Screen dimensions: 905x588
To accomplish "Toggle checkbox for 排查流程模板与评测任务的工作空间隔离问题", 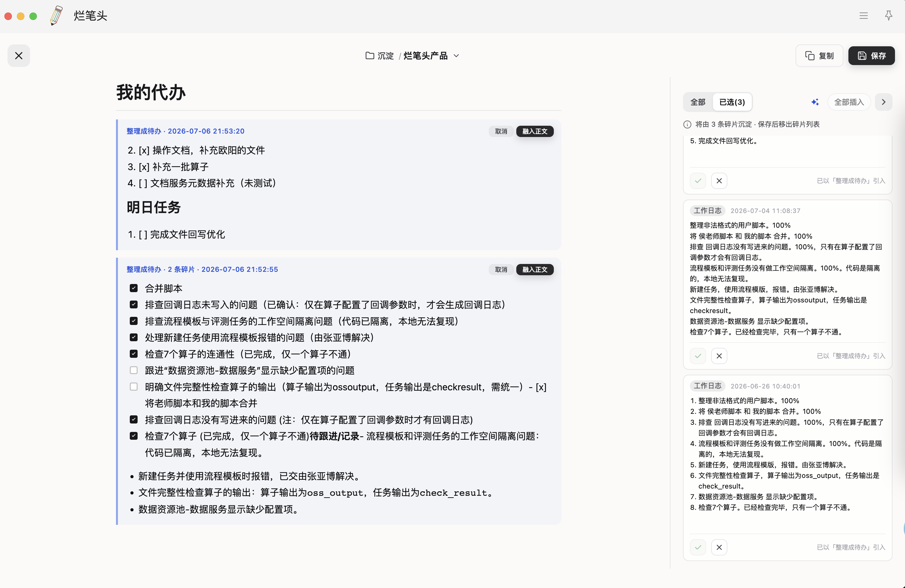I will coord(134,321).
